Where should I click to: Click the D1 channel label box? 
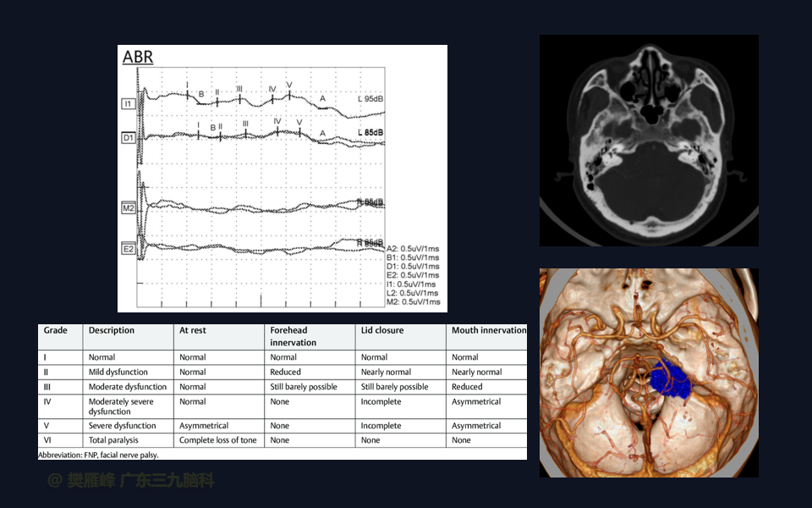click(x=129, y=137)
